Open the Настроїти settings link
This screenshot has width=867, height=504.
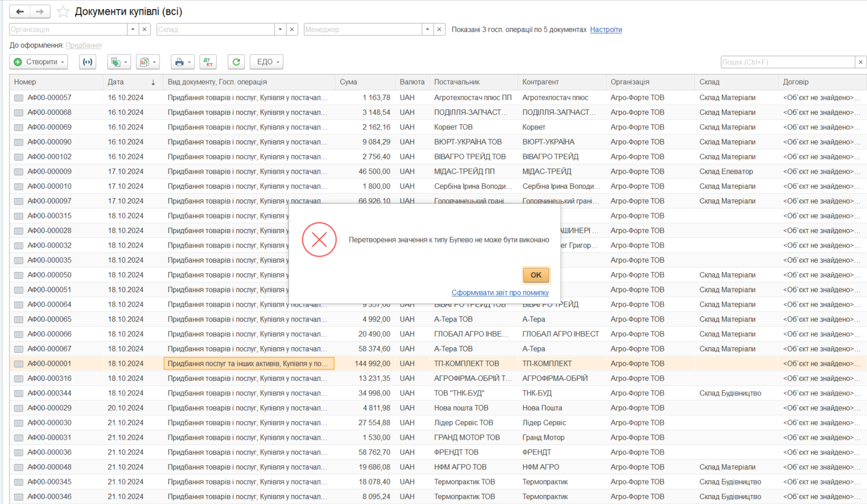click(x=606, y=30)
